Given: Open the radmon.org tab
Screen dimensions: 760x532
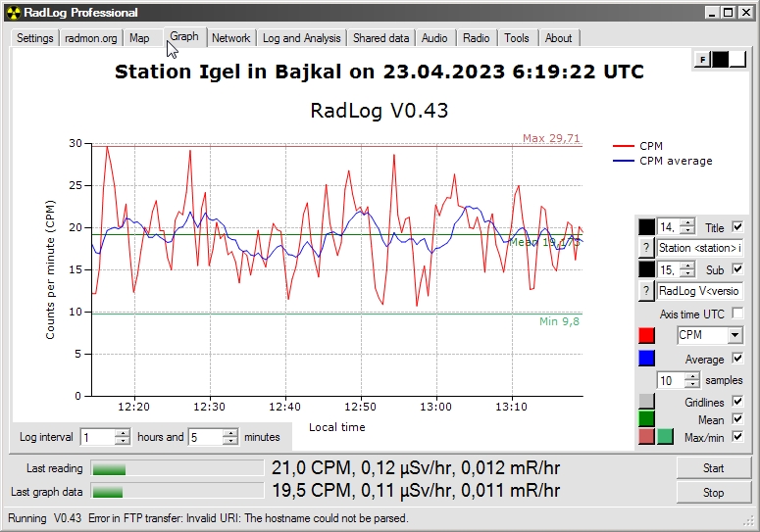Looking at the screenshot, I should click(91, 38).
